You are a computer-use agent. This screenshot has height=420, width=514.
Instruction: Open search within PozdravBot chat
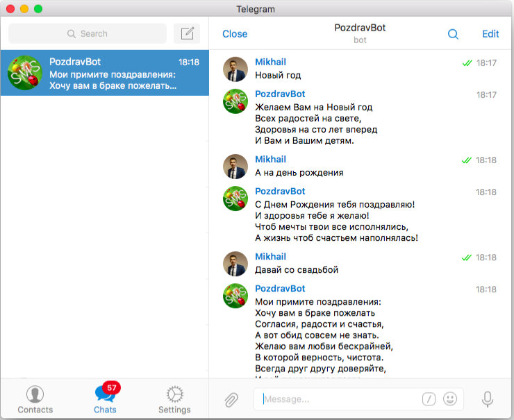[x=453, y=34]
